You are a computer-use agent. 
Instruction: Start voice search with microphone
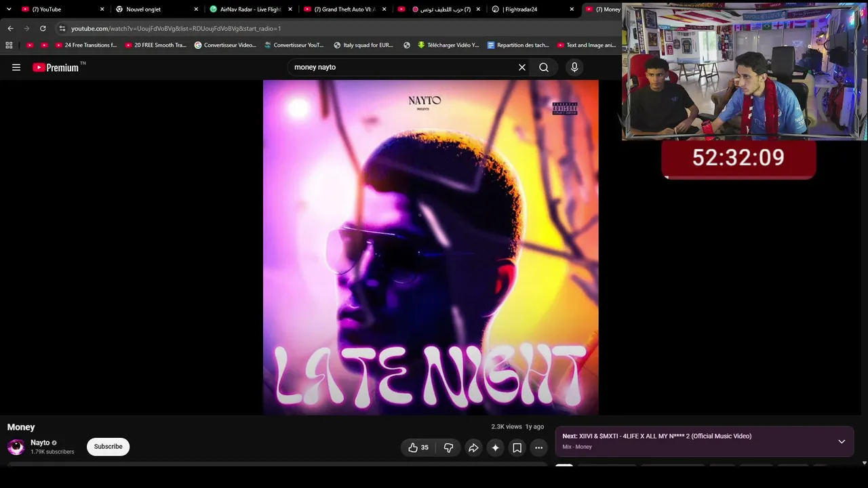(x=574, y=67)
